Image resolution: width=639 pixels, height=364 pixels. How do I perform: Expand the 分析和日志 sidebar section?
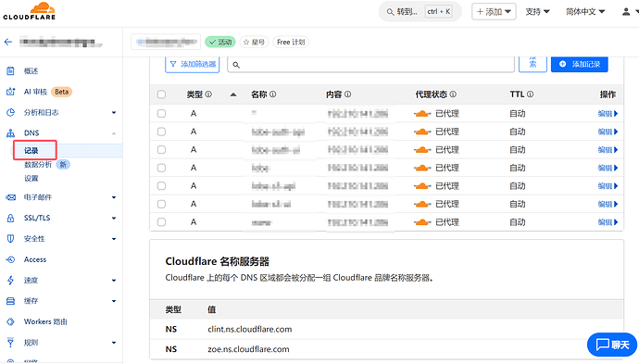tap(114, 112)
